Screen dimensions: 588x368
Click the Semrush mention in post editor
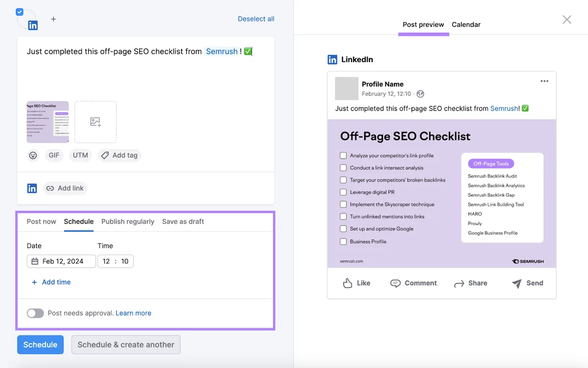coord(221,51)
